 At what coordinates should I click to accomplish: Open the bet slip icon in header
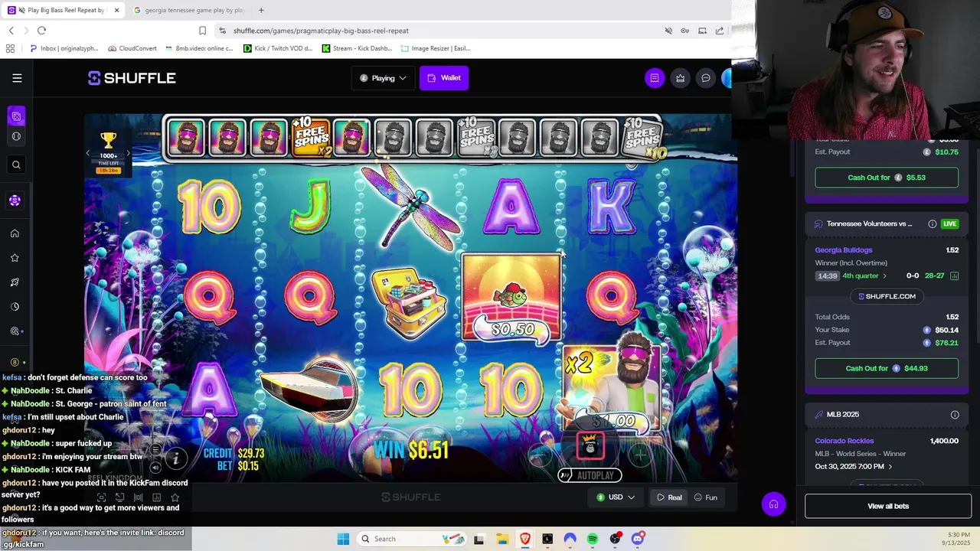[x=655, y=78]
